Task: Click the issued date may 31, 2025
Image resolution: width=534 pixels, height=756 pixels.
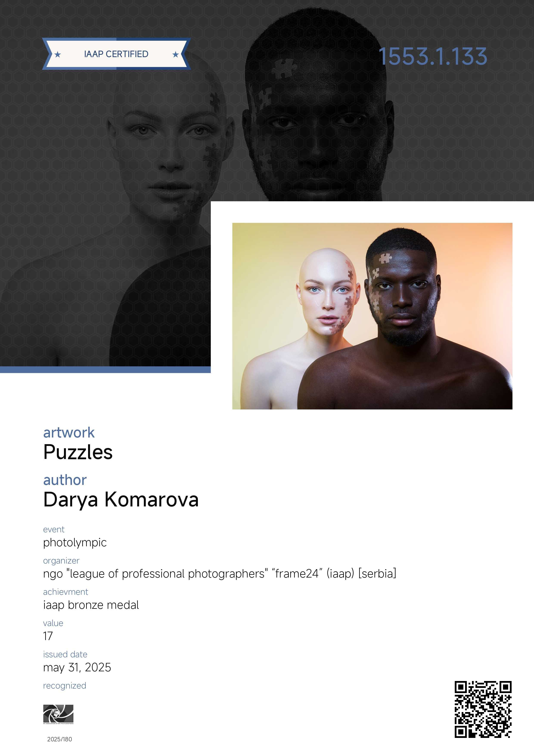Action: click(77, 667)
